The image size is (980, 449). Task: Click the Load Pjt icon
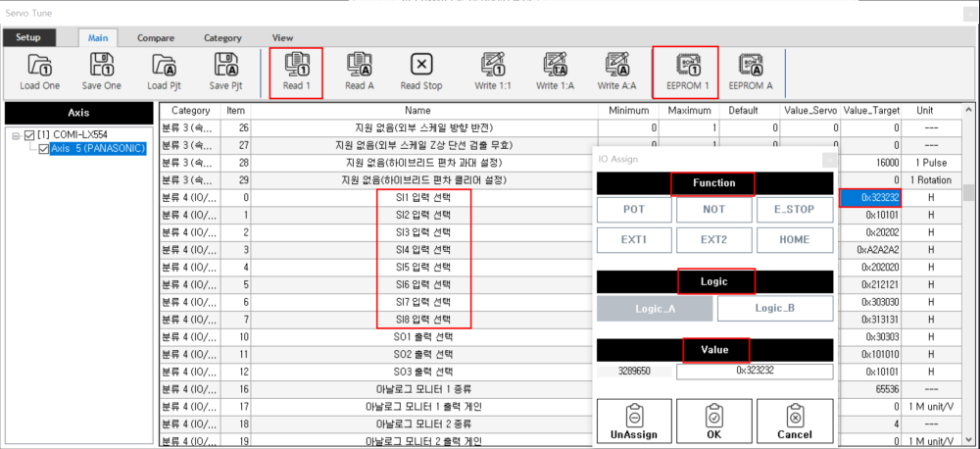point(164,64)
